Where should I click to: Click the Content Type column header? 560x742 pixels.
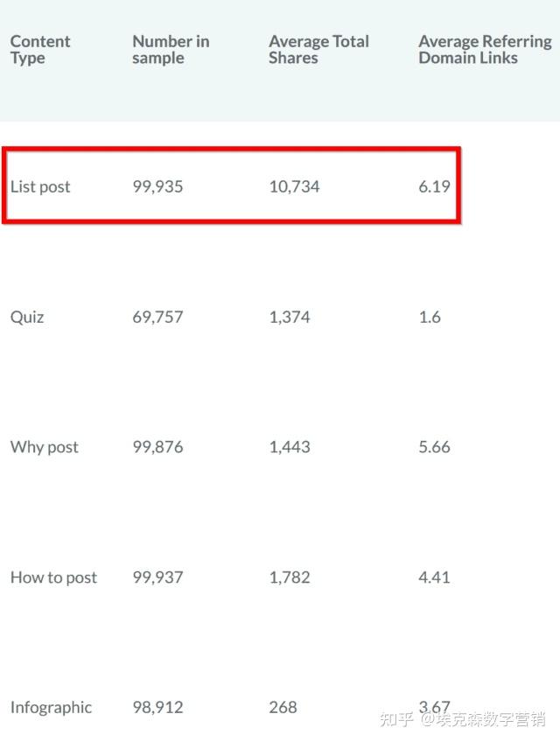[x=40, y=50]
